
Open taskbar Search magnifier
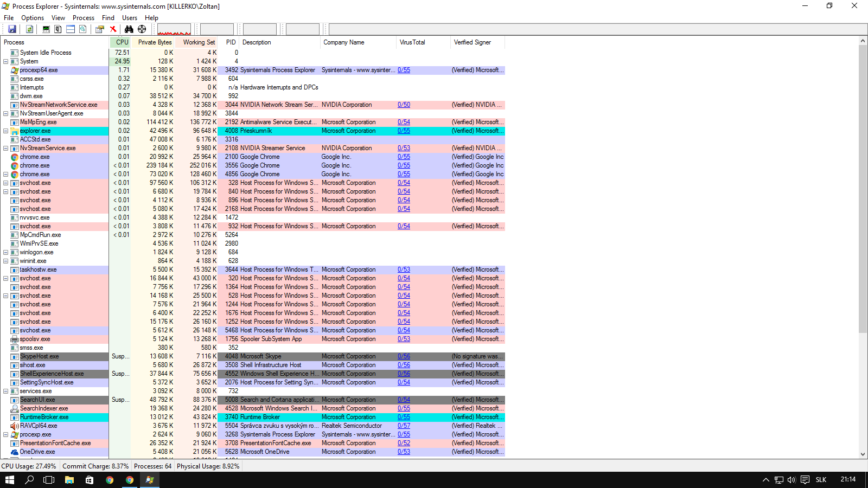point(29,480)
